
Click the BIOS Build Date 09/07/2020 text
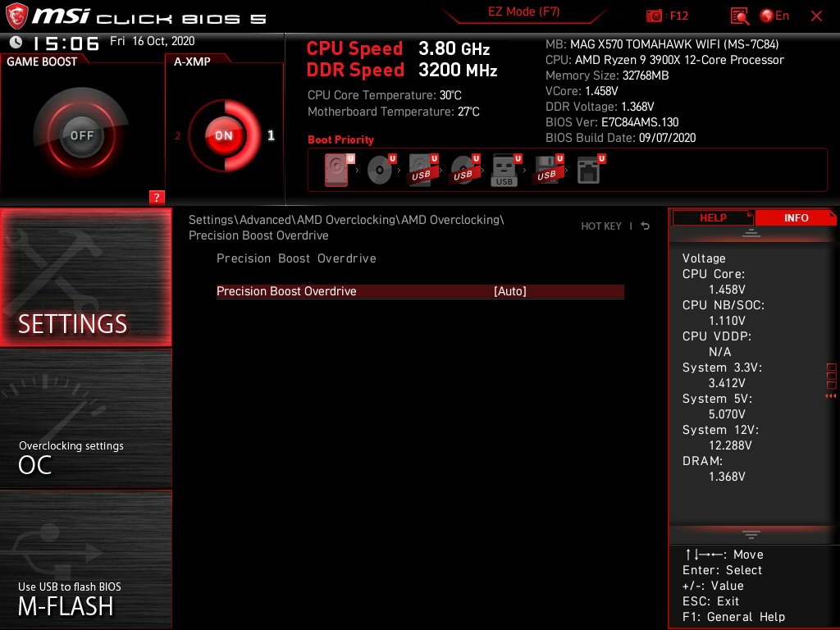click(x=620, y=138)
